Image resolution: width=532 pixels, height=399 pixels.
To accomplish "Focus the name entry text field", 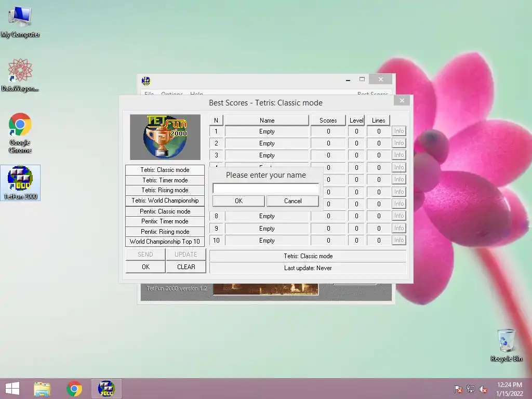I will [x=265, y=188].
